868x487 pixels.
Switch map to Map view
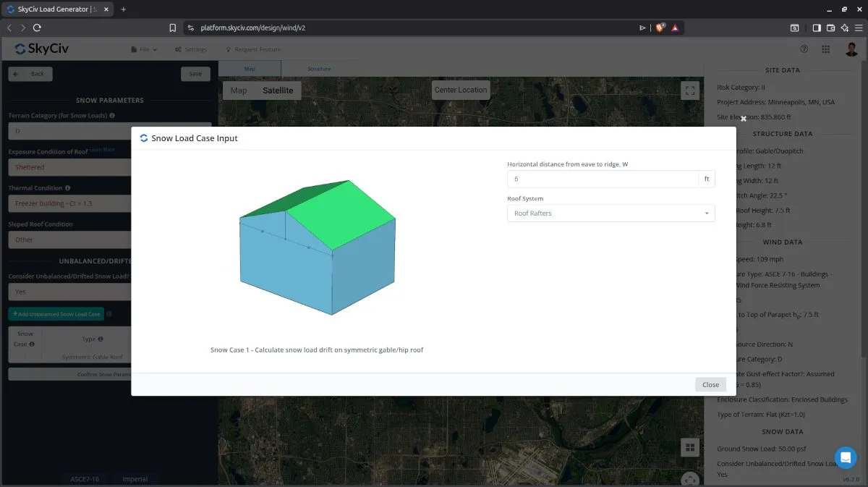click(x=239, y=90)
